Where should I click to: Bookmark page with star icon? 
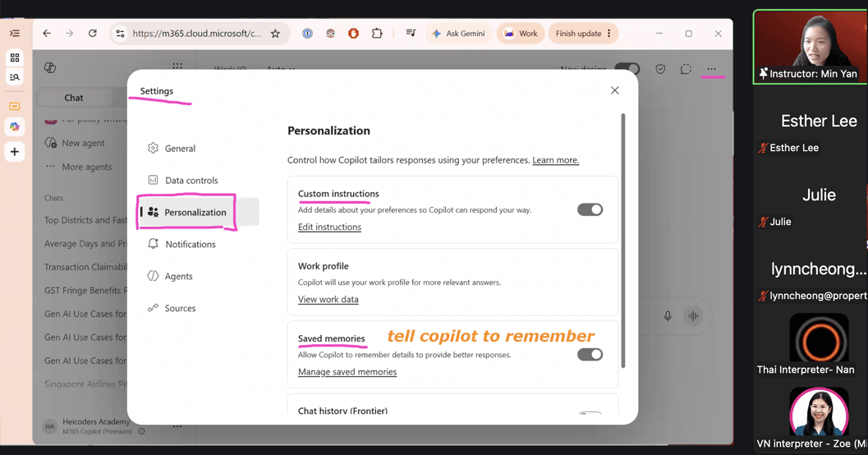point(275,34)
